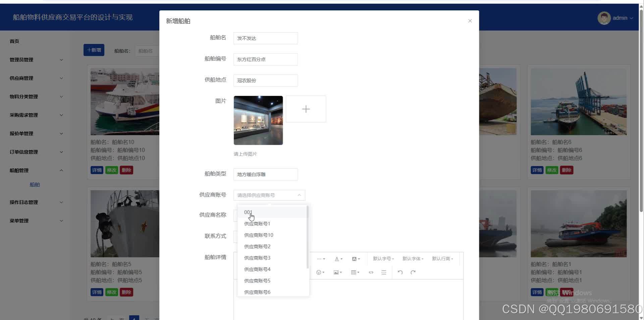
Task: Open the source code view in the editor
Action: pos(371,272)
